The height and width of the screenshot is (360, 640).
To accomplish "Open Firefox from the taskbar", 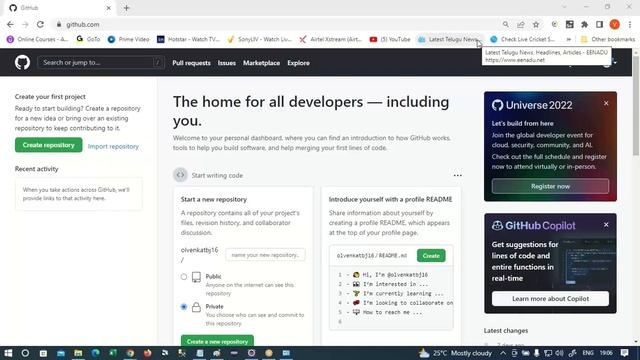I will (148, 353).
